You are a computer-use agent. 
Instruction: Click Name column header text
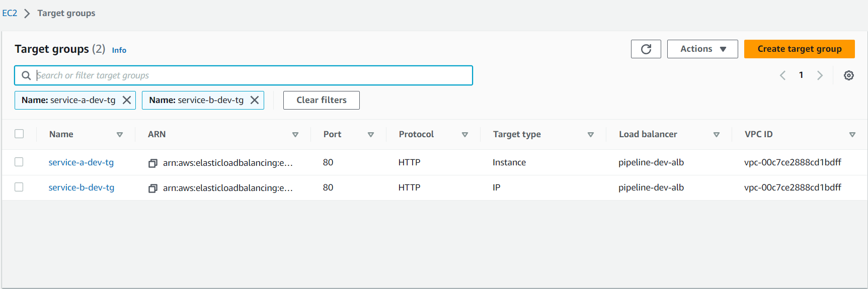pyautogui.click(x=61, y=134)
